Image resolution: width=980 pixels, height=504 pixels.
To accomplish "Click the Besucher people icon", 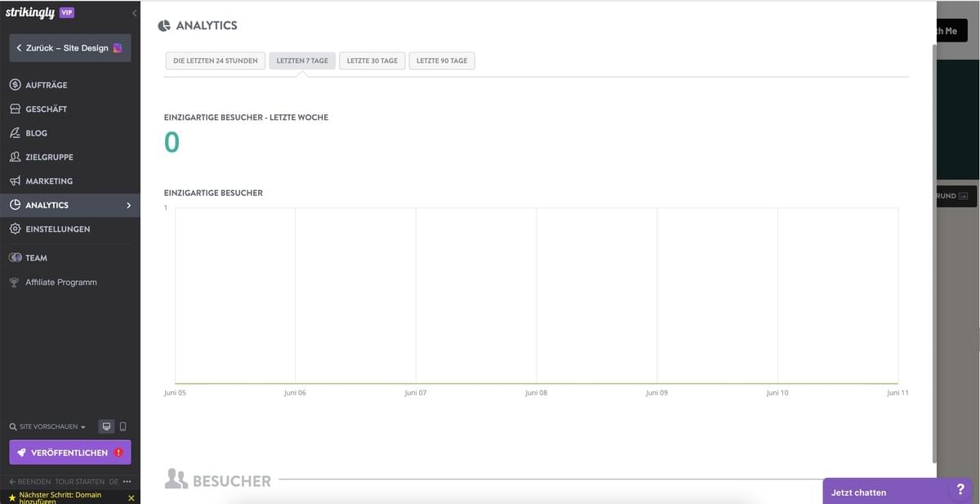I will [x=176, y=479].
